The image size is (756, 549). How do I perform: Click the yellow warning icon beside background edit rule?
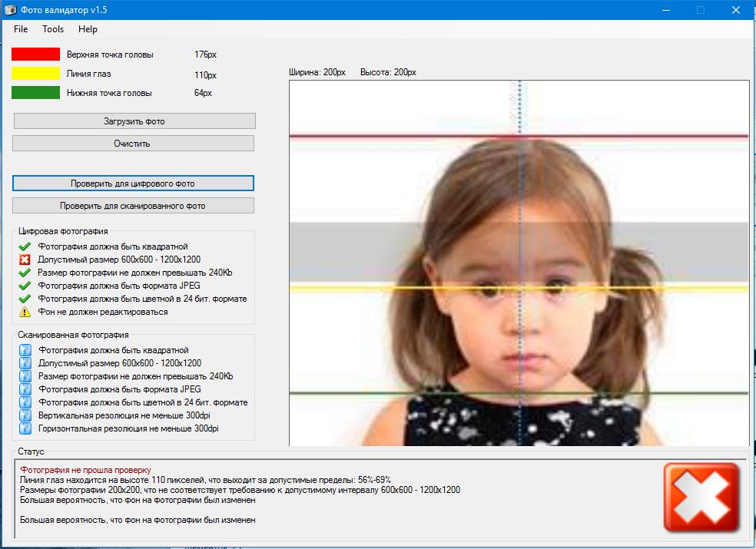click(x=25, y=312)
